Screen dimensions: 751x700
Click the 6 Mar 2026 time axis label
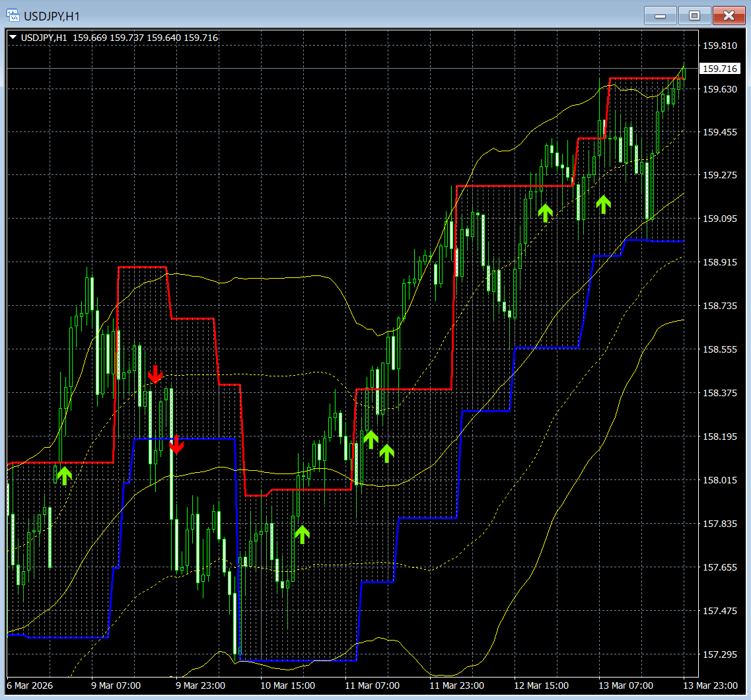(30, 685)
